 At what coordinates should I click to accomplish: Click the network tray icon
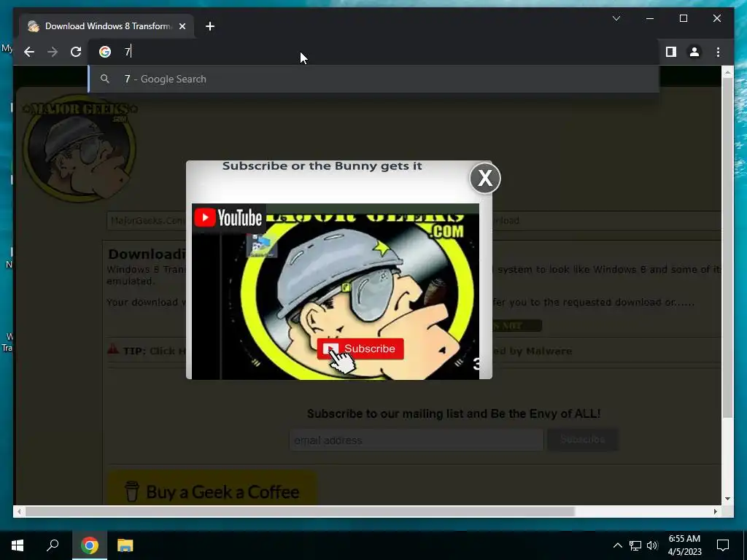coord(635,545)
